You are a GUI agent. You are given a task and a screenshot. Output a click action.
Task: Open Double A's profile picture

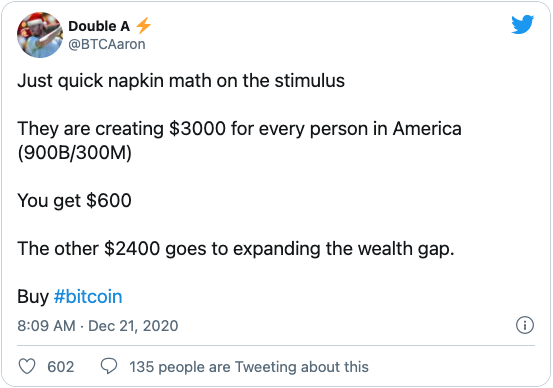tap(40, 35)
